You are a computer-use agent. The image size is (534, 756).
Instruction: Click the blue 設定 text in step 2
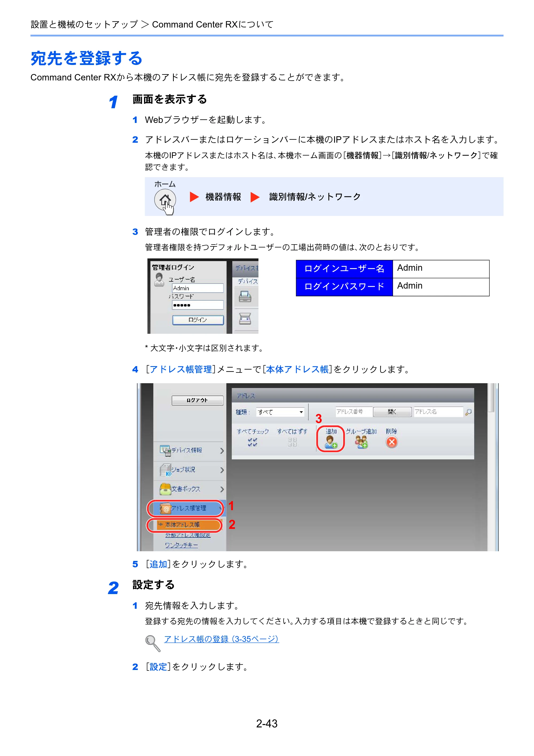click(158, 667)
